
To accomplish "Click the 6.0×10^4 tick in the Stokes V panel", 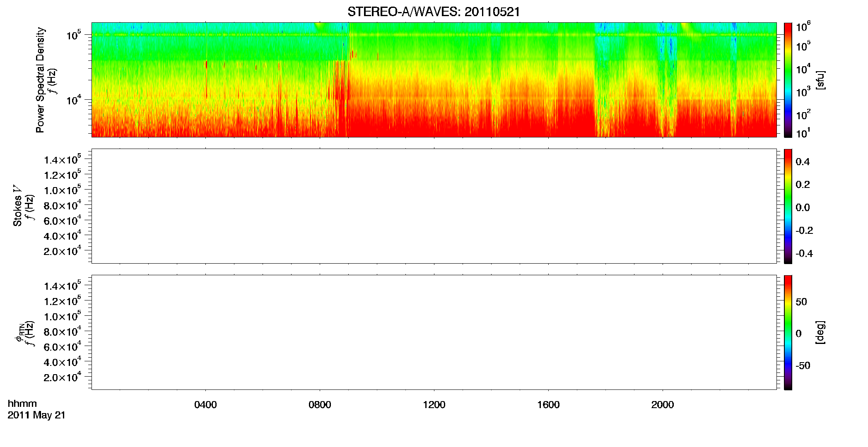I will pos(63,220).
